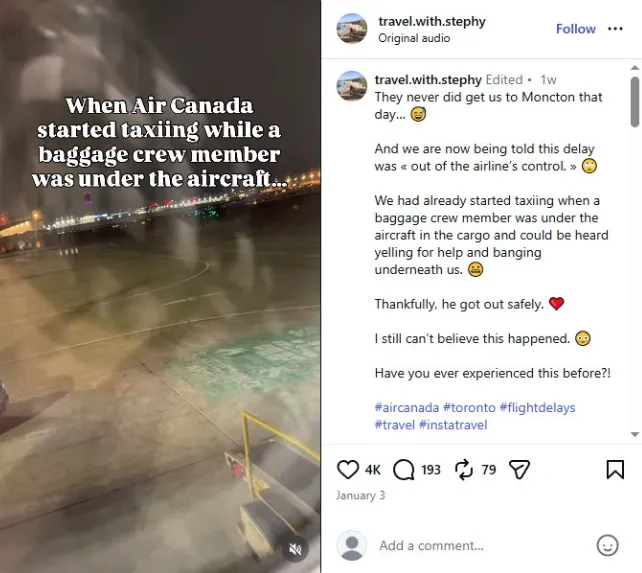Unmute the video with the speaker icon
The height and width of the screenshot is (573, 642).
point(295,549)
